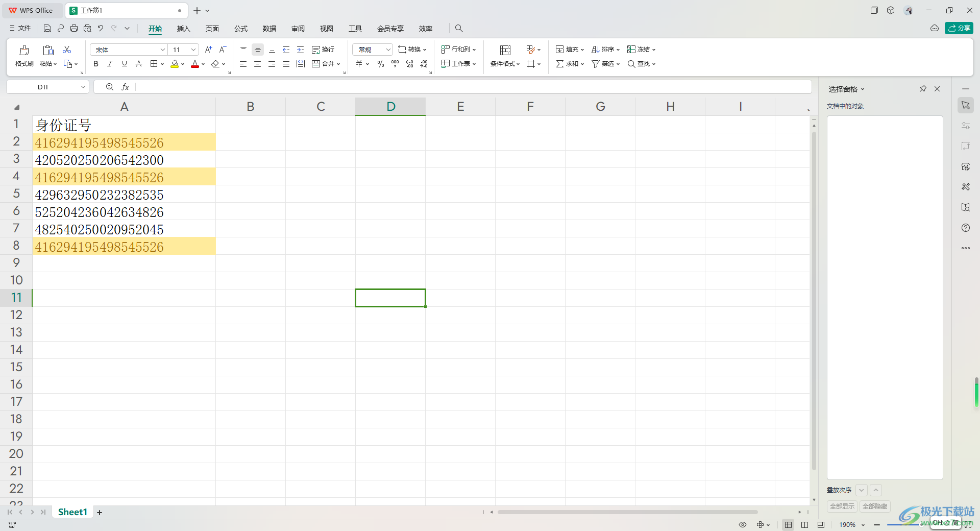
Task: Close the 选择窗格 selection pane
Action: coord(937,89)
